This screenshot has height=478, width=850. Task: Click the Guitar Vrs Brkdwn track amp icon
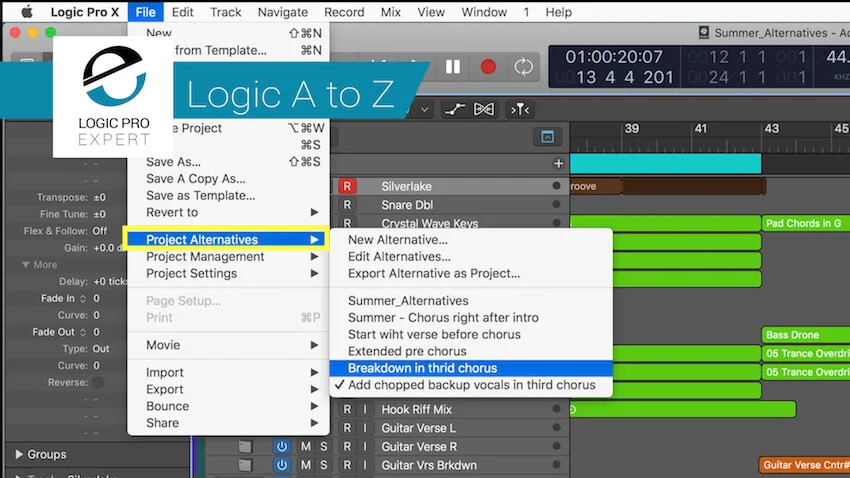coord(245,465)
